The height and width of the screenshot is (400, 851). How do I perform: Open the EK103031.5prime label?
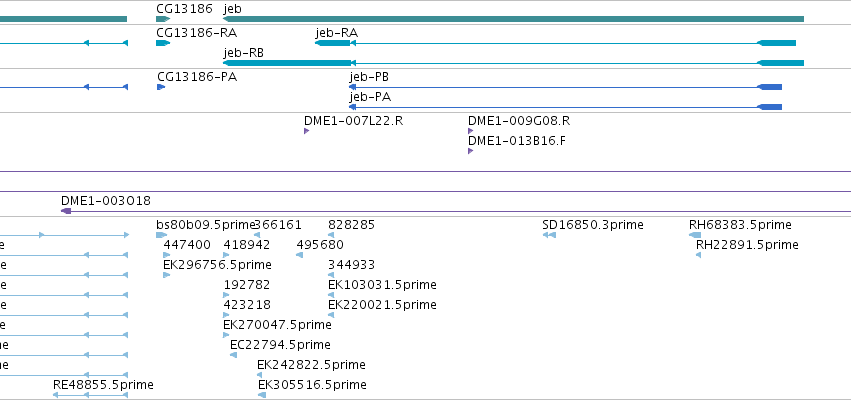point(382,285)
